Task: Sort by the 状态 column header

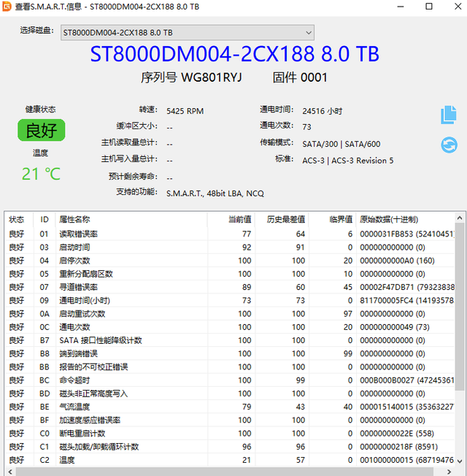Action: pos(17,220)
